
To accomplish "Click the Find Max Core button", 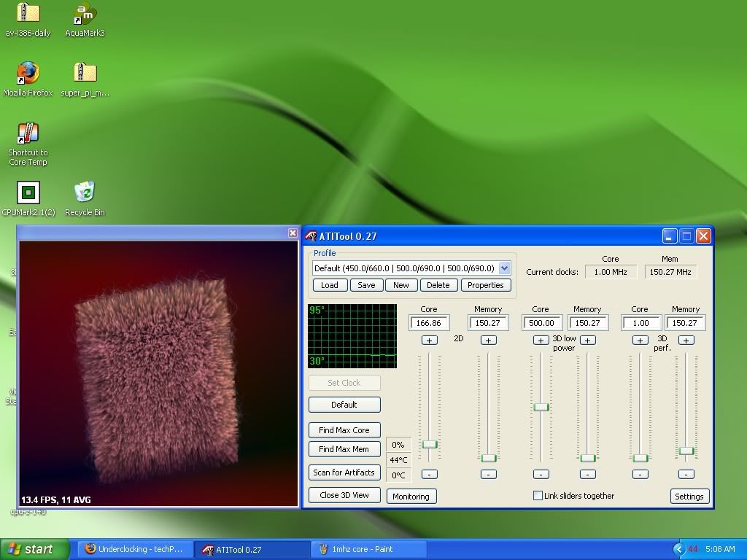I will coord(344,430).
